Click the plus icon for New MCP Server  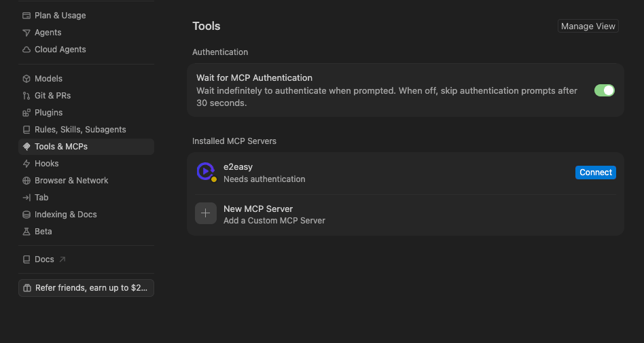pyautogui.click(x=205, y=213)
